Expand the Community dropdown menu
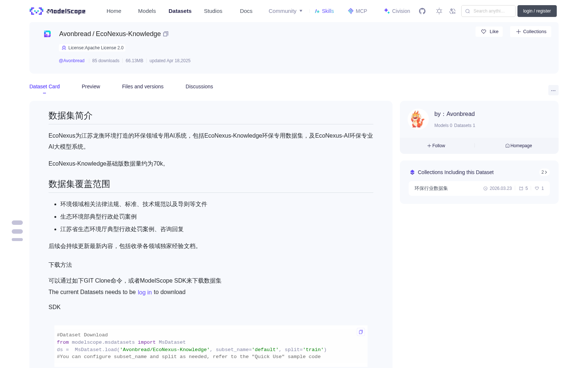Screen dimensions: 588x368 click(x=286, y=11)
